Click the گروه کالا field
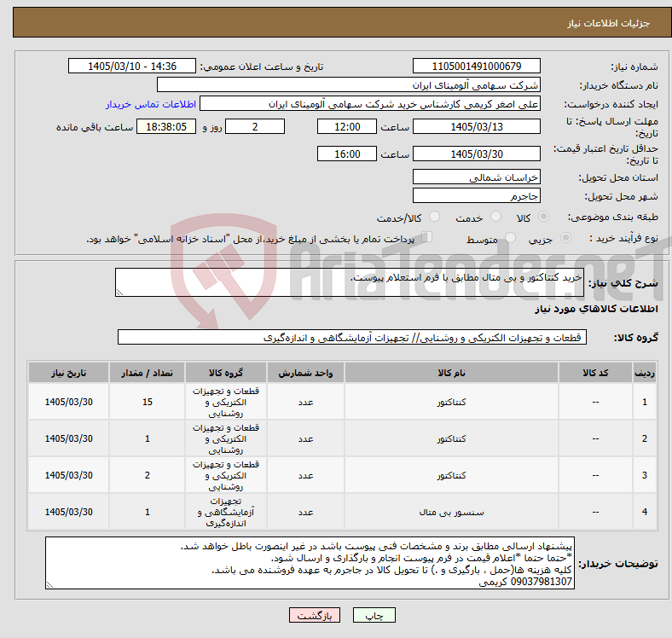The width and height of the screenshot is (672, 638). 352,337
